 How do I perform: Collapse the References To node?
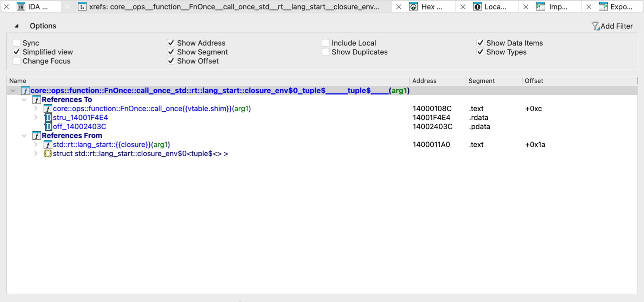pos(24,100)
